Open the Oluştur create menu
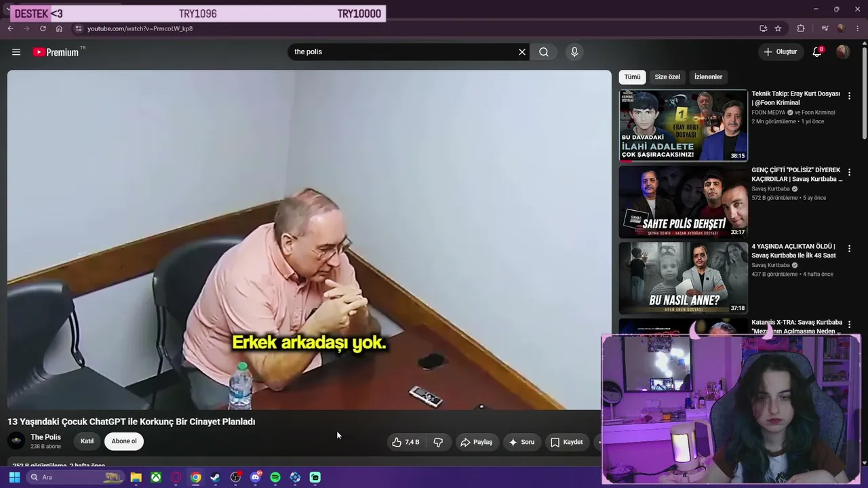Image resolution: width=868 pixels, height=488 pixels. tap(780, 52)
